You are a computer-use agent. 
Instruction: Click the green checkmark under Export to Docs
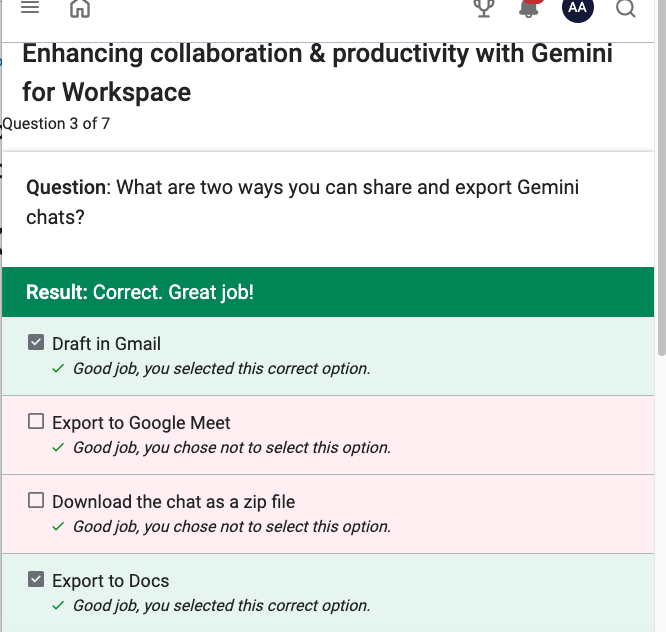click(58, 605)
